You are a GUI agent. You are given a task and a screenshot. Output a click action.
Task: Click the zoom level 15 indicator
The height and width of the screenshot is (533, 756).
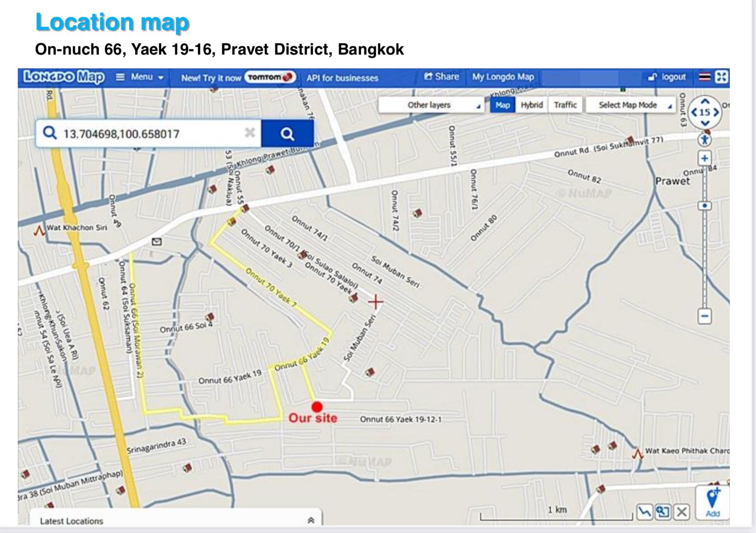tap(705, 112)
